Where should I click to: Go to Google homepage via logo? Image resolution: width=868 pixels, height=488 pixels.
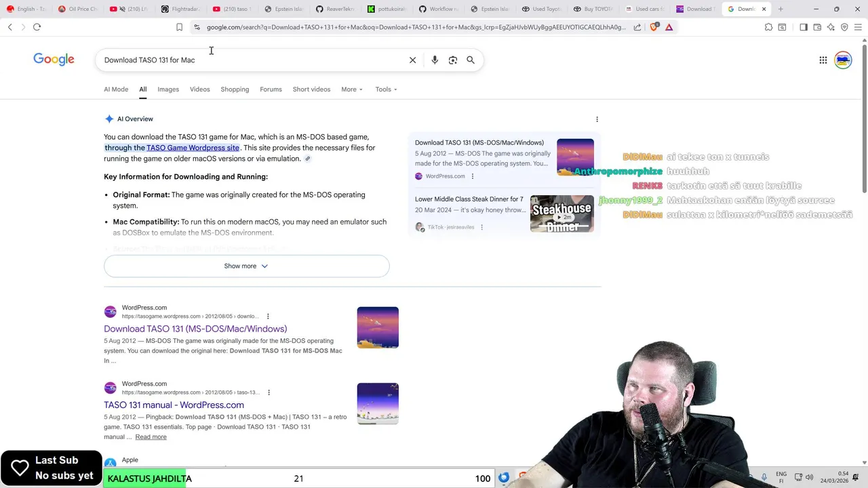point(54,60)
